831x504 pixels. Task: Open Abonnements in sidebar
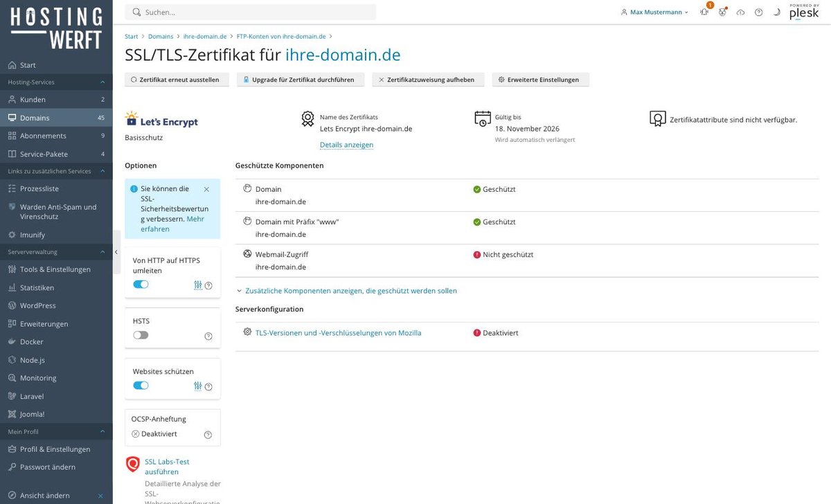pyautogui.click(x=56, y=136)
